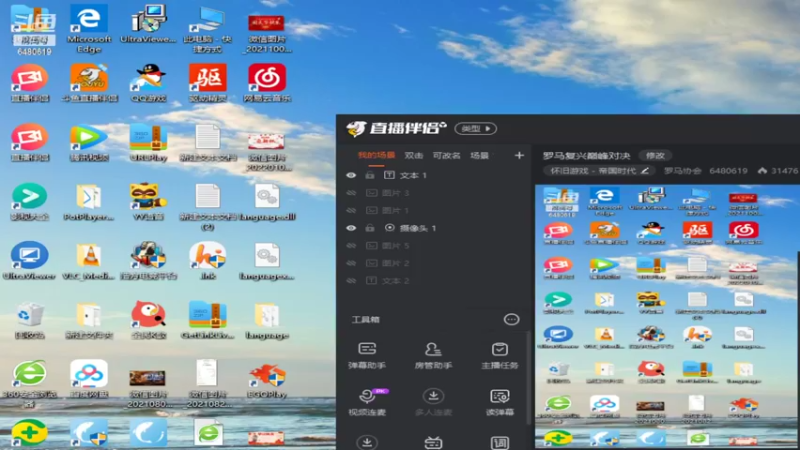Open 弹幕助手 in the toolbox
This screenshot has width=800, height=450.
pos(367,356)
